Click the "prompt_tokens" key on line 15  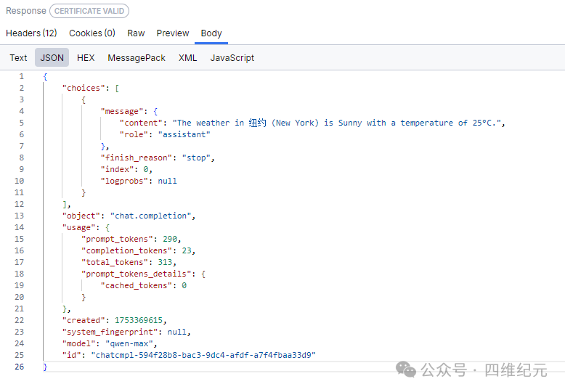click(117, 239)
